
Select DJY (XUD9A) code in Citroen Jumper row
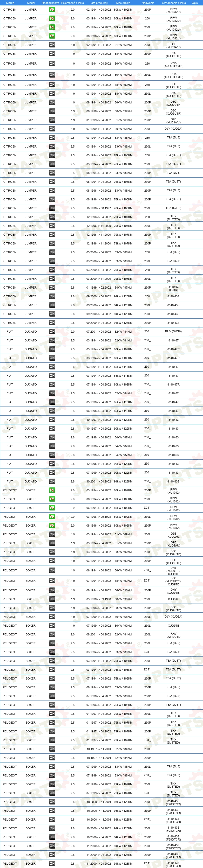coord(173,129)
